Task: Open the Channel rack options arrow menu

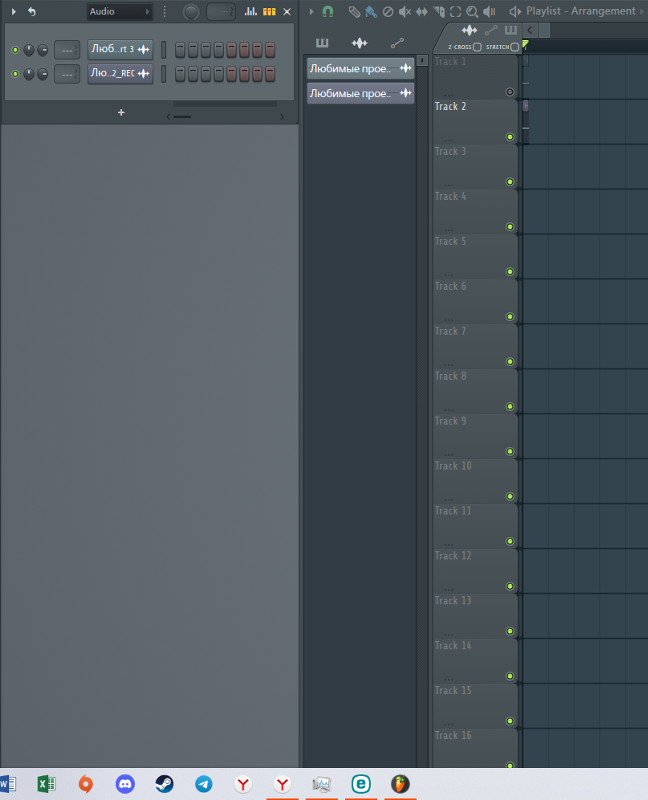Action: tap(14, 11)
